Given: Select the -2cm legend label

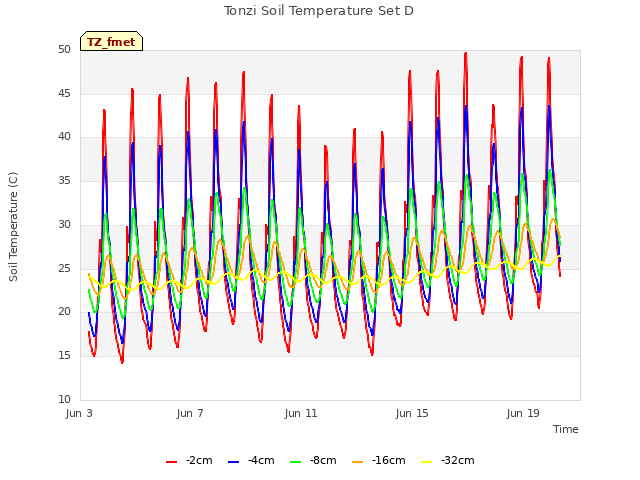Looking at the screenshot, I should [199, 460].
